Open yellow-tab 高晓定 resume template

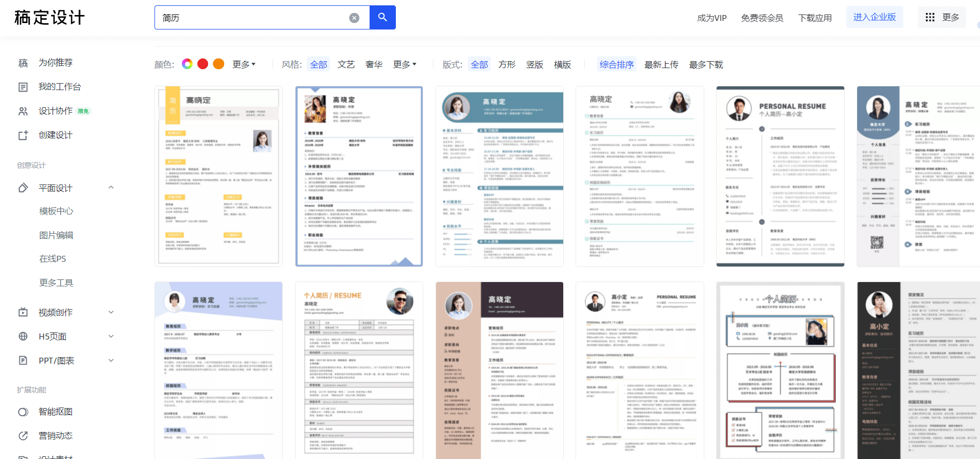pos(218,176)
